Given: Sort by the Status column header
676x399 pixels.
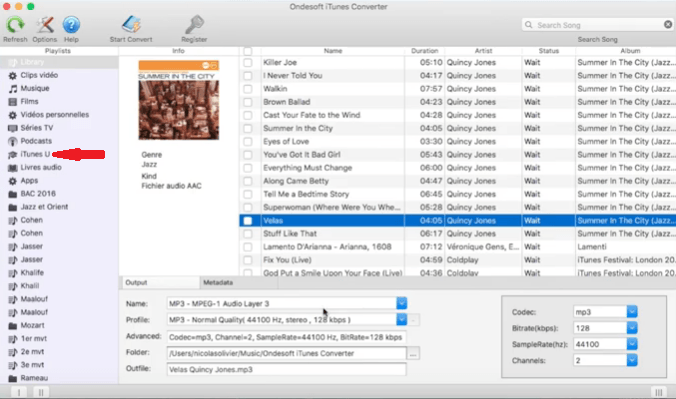Looking at the screenshot, I should 548,51.
